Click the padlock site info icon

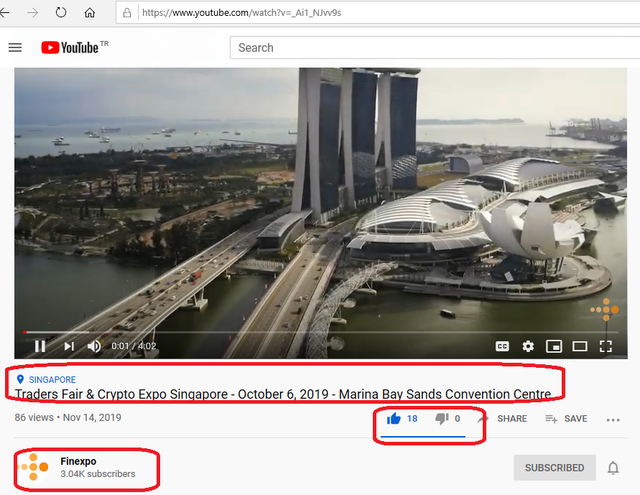[x=127, y=13]
